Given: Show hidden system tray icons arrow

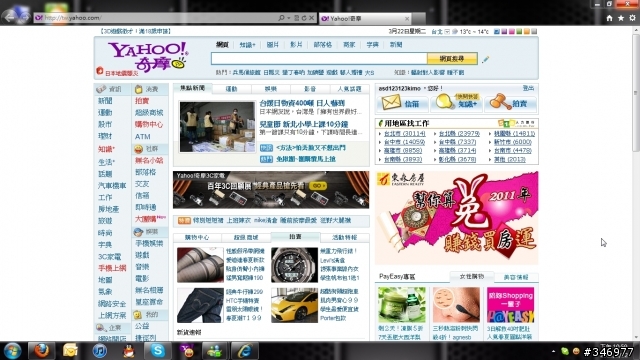Looking at the screenshot, I should [x=553, y=351].
